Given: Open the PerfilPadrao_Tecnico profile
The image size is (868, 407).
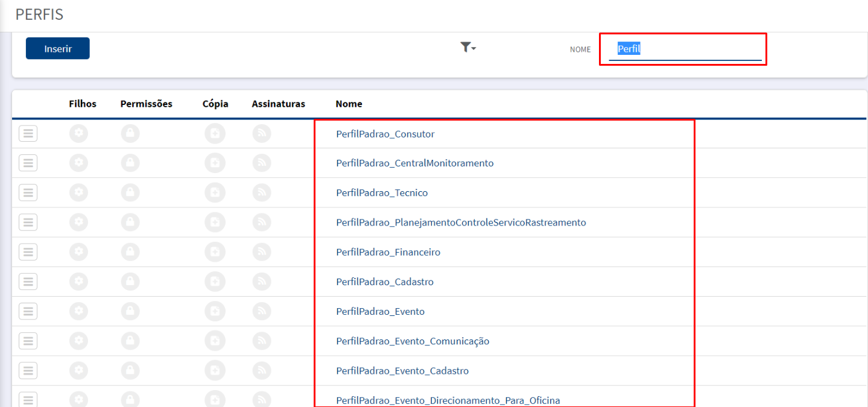Looking at the screenshot, I should click(x=382, y=193).
